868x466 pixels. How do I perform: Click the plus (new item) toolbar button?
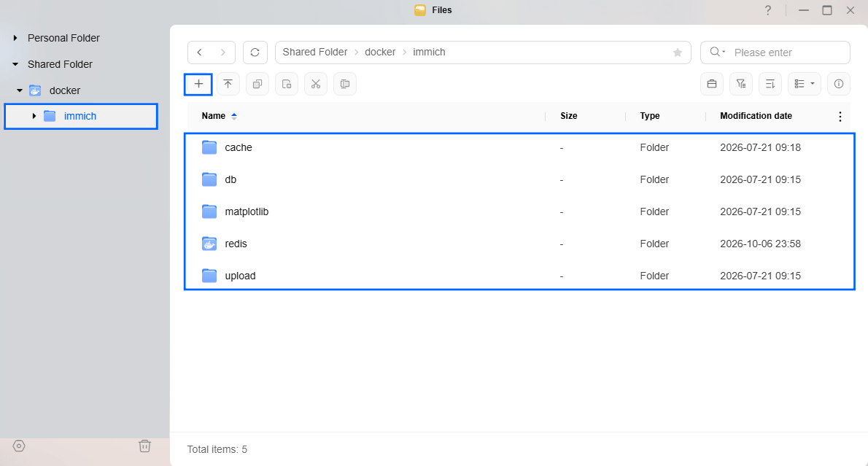[198, 84]
